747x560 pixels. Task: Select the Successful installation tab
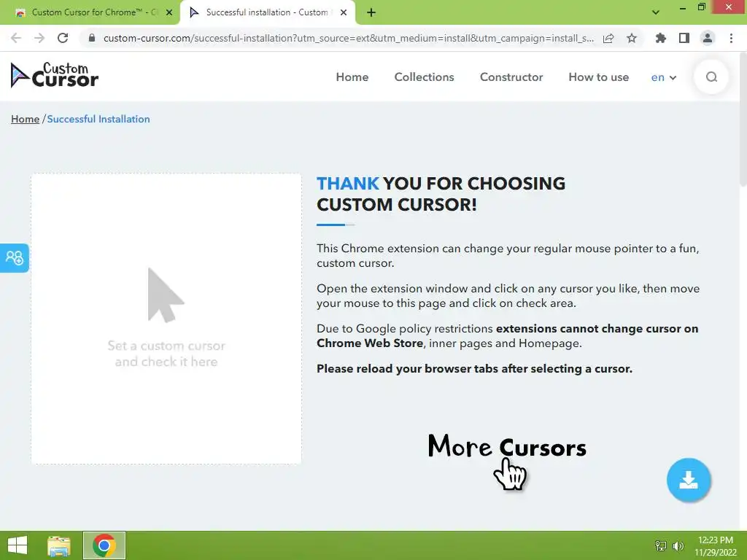(x=267, y=12)
